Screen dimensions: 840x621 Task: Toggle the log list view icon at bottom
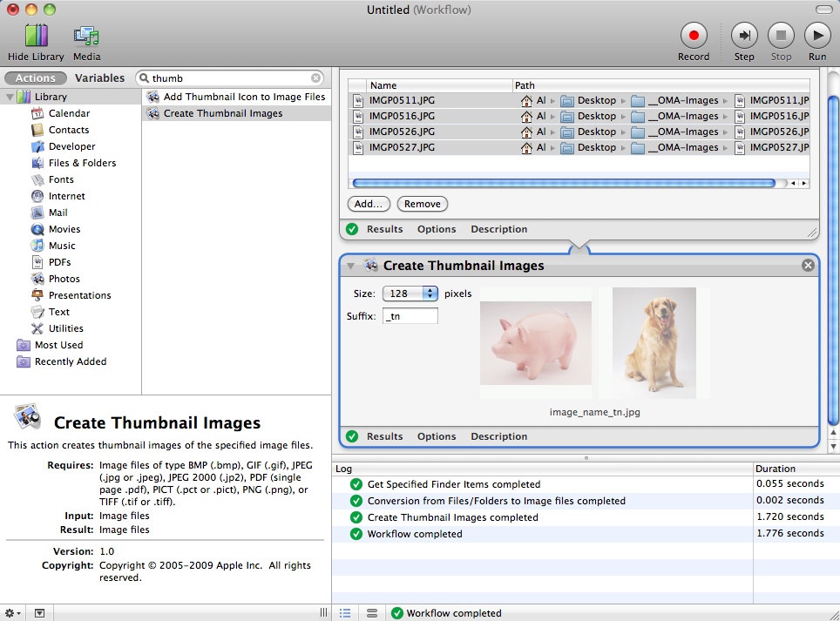345,613
